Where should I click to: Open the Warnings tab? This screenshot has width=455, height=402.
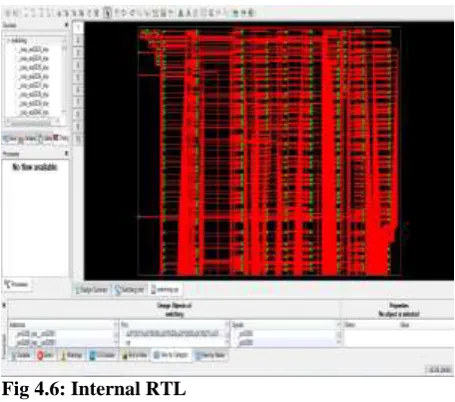tap(72, 355)
